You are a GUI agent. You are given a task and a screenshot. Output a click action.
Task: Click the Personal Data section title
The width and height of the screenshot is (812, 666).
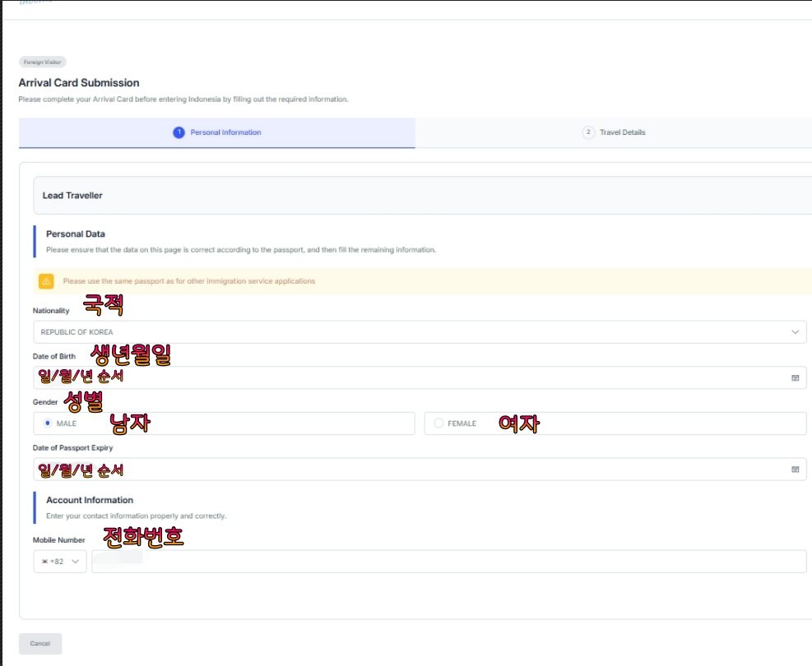(76, 234)
